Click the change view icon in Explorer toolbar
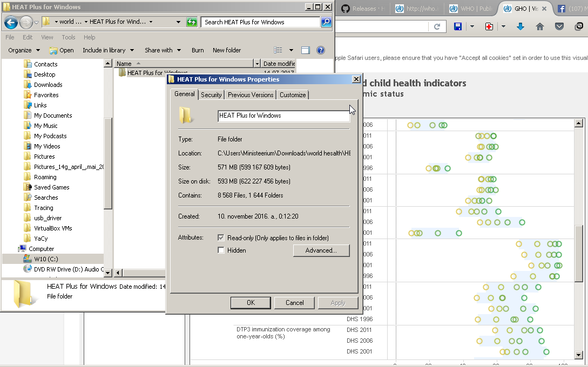588x367 pixels. pyautogui.click(x=278, y=50)
